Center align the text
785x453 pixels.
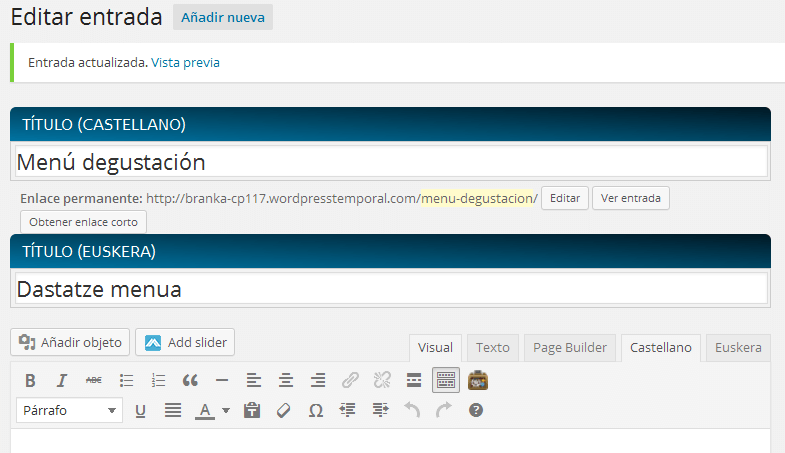(286, 381)
